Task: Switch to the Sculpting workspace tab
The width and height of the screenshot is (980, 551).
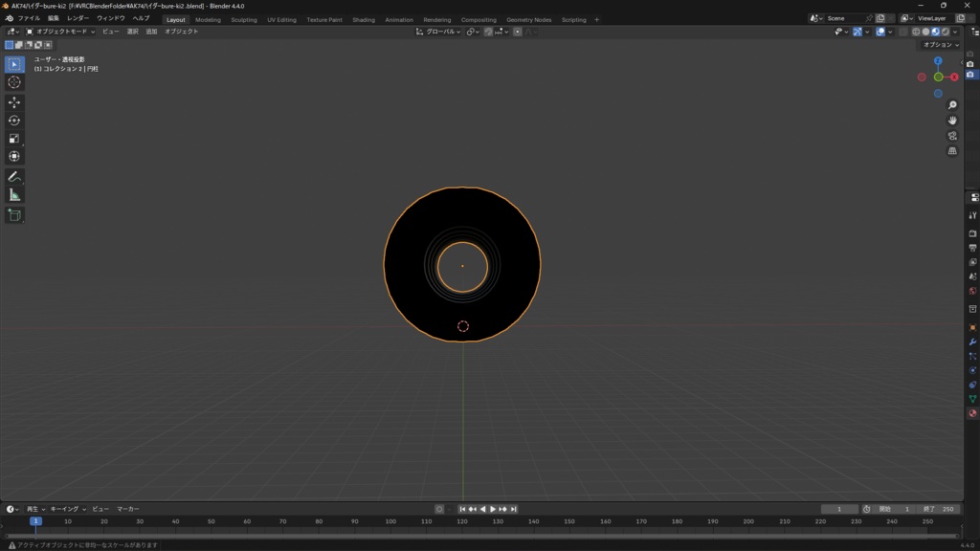Action: [244, 20]
